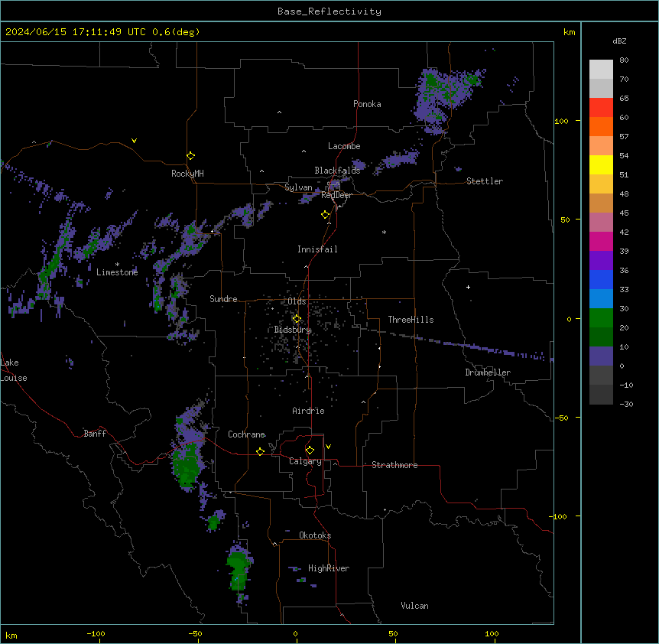The height and width of the screenshot is (644, 659).
Task: Click the Lake Louise label
Action: click(14, 370)
